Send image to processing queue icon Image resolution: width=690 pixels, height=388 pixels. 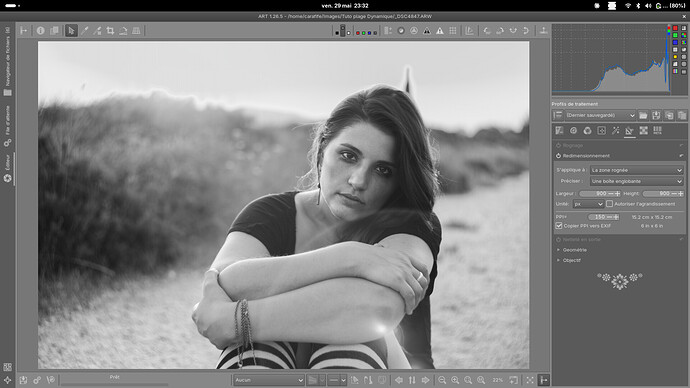pyautogui.click(x=37, y=380)
